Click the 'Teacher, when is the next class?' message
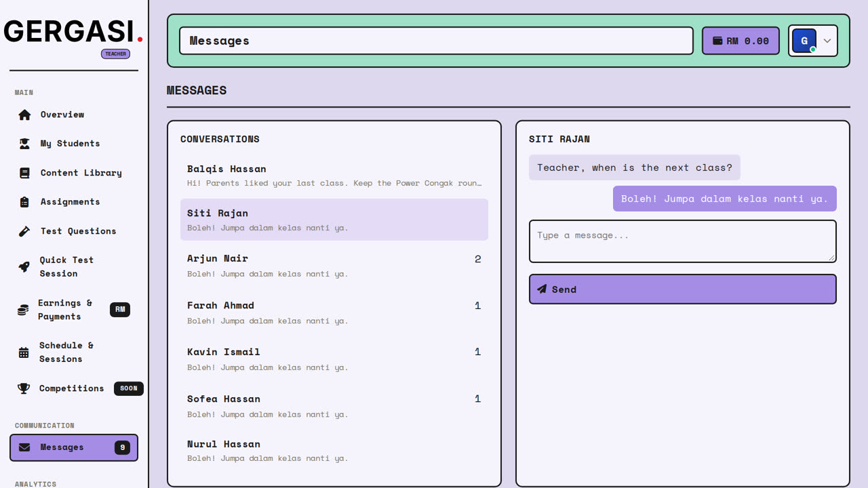 point(635,167)
